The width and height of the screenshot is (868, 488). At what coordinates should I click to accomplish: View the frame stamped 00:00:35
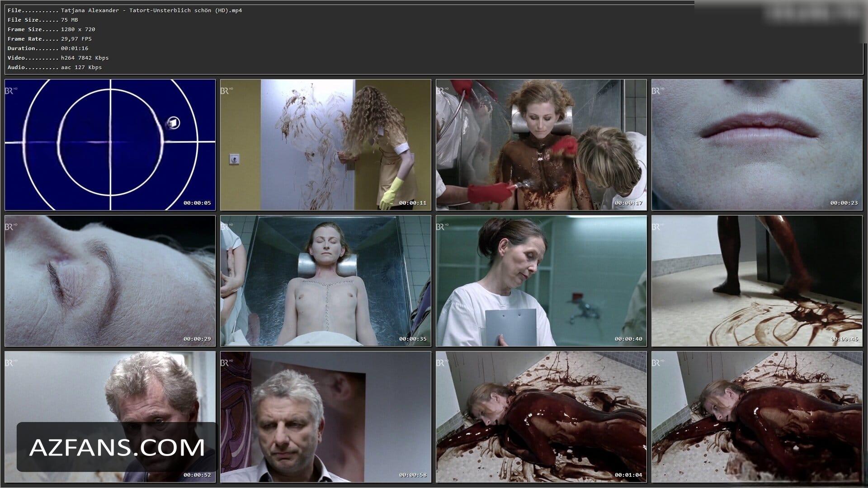[325, 281]
